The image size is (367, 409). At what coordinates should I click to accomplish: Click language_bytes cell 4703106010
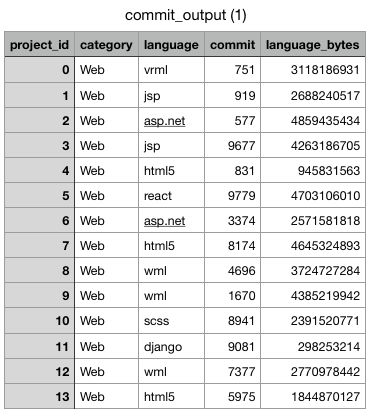pos(313,195)
